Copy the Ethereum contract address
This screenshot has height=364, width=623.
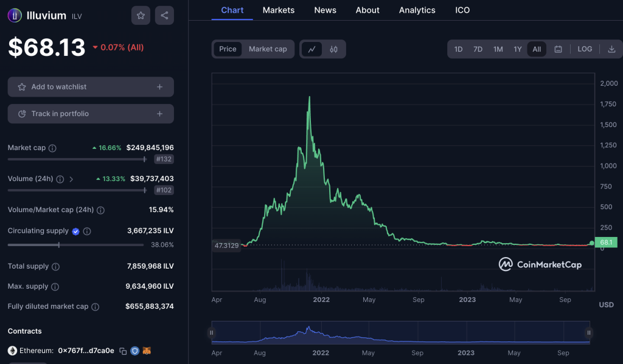point(123,351)
